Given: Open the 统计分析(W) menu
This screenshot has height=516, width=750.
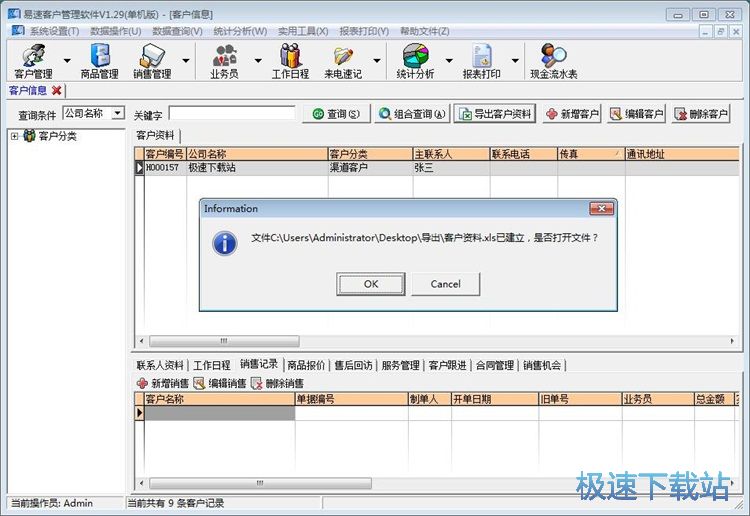Looking at the screenshot, I should [x=240, y=31].
